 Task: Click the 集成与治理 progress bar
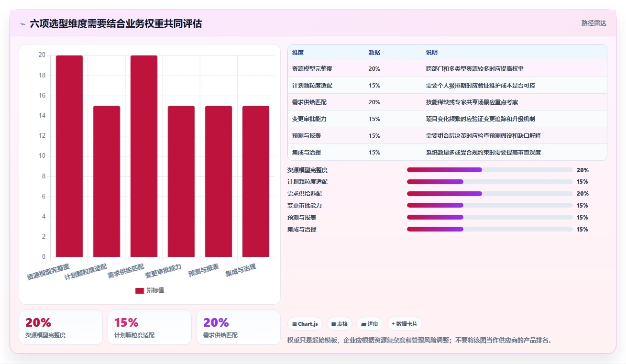pos(490,229)
